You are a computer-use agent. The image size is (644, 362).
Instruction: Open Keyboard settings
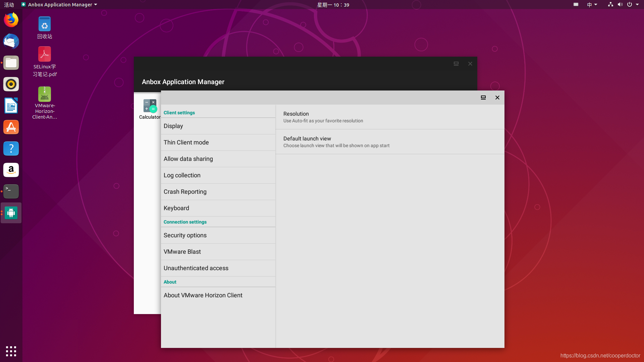pos(218,208)
